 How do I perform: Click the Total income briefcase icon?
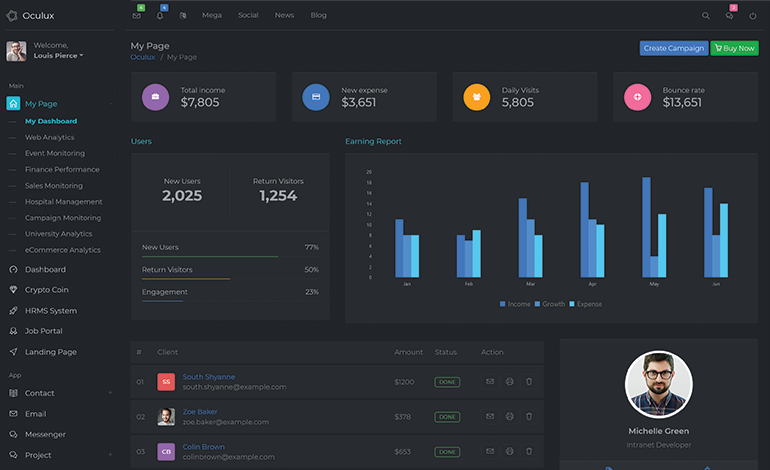tap(155, 97)
